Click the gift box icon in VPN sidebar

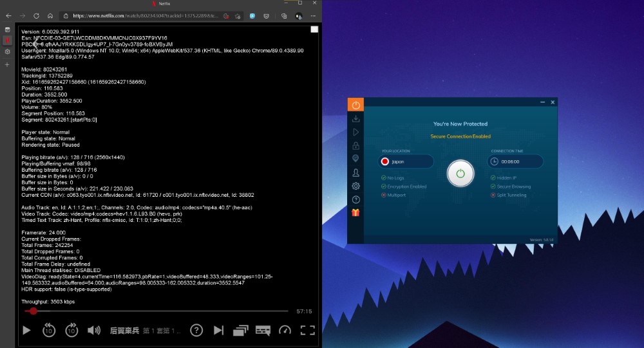pos(355,213)
